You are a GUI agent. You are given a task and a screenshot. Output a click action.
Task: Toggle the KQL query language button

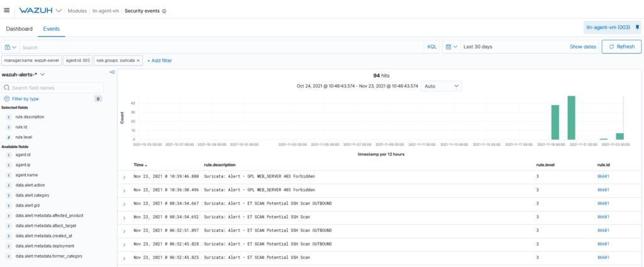[431, 47]
